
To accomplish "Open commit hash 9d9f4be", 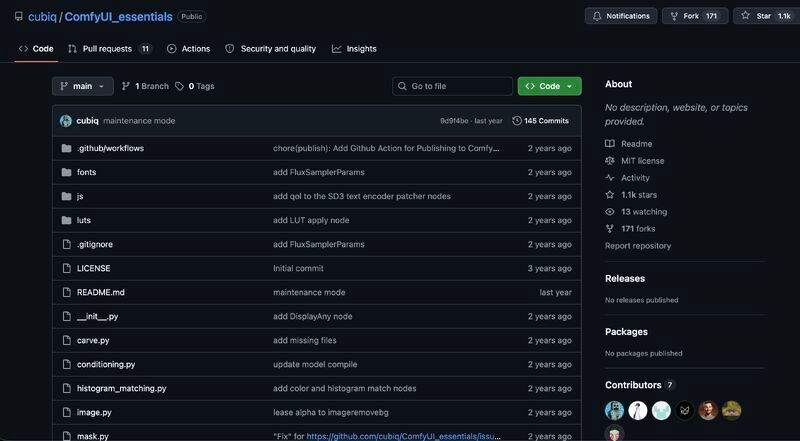I will (454, 121).
